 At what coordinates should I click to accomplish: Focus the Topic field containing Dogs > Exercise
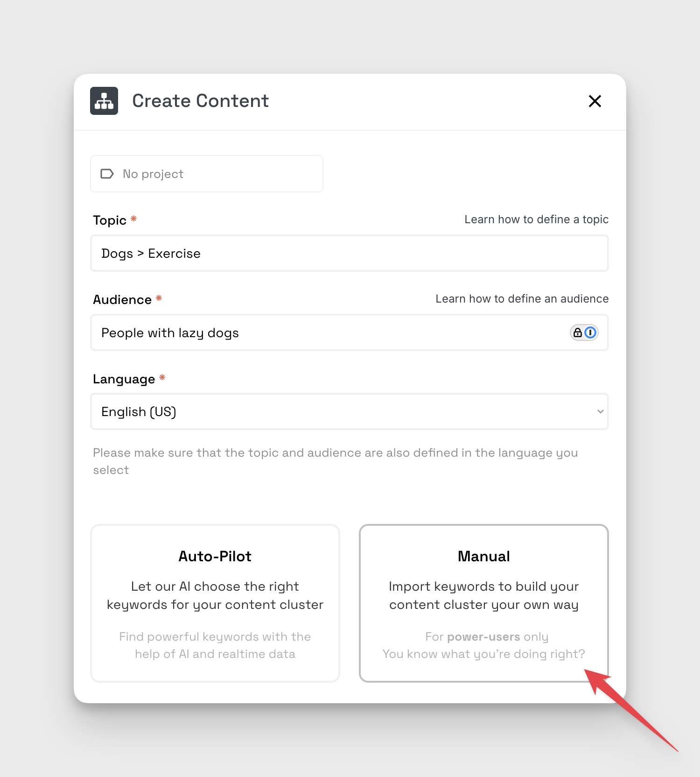point(350,253)
